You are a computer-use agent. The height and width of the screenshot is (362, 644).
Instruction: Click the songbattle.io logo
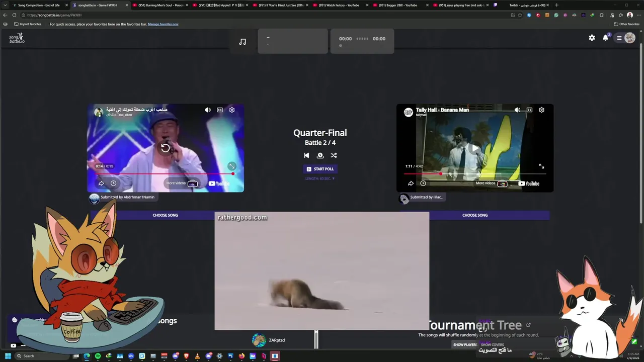pyautogui.click(x=17, y=38)
